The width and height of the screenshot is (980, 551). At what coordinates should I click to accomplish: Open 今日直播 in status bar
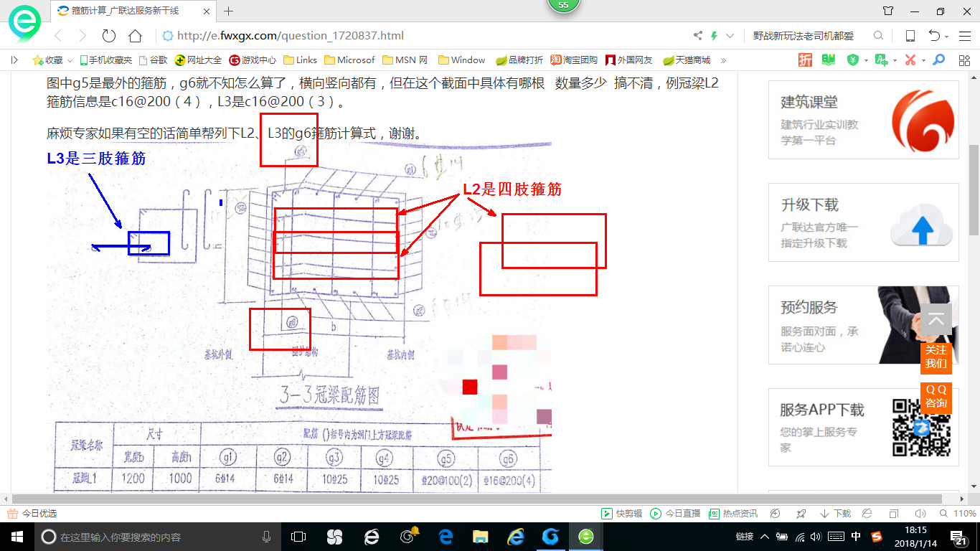pos(675,514)
